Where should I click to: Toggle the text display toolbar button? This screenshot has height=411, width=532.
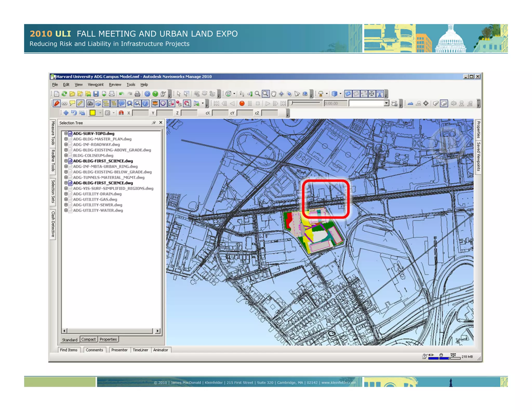[380, 94]
